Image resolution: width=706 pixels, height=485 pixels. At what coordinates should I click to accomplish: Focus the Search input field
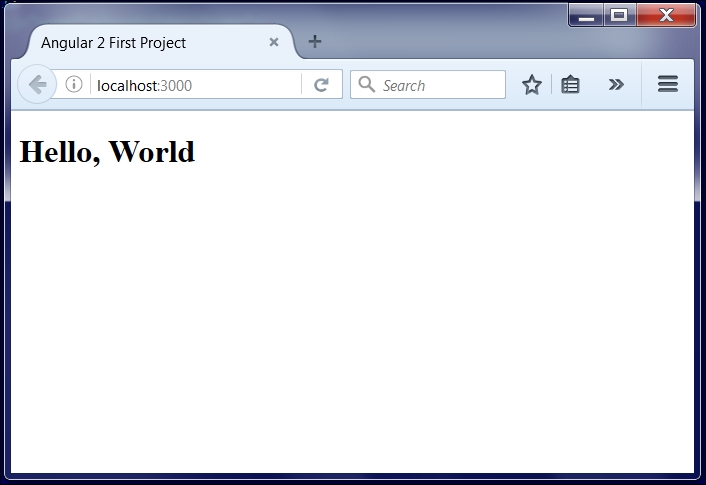tap(428, 85)
